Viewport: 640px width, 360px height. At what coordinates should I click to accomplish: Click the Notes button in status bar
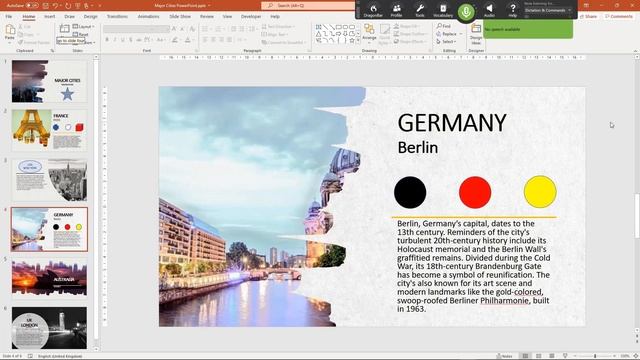(504, 356)
